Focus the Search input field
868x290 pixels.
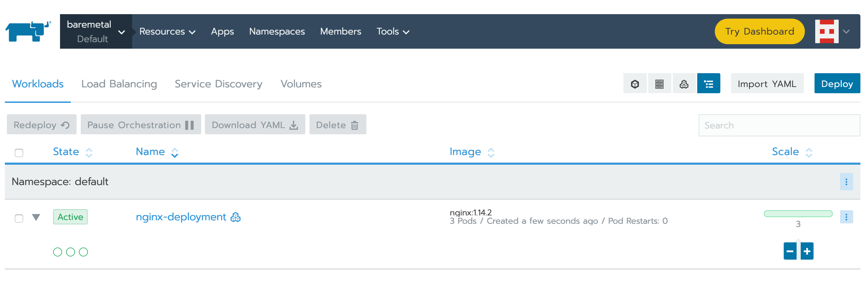click(x=779, y=125)
